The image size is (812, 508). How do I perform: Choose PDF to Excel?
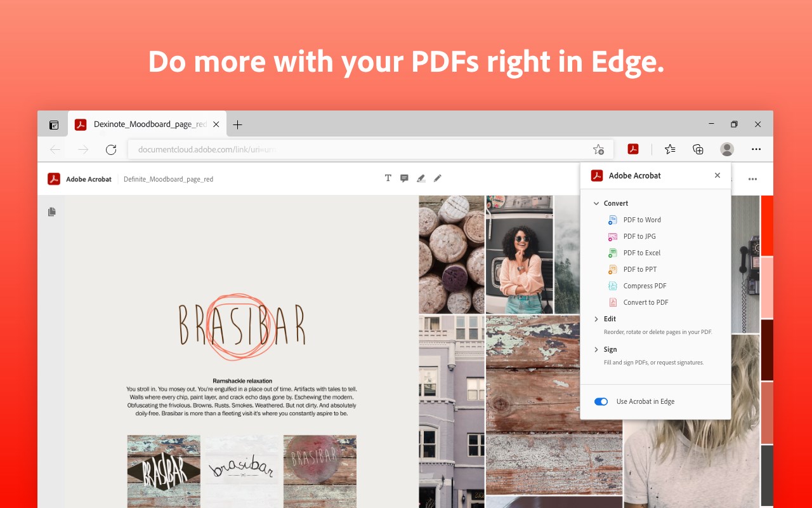(642, 253)
